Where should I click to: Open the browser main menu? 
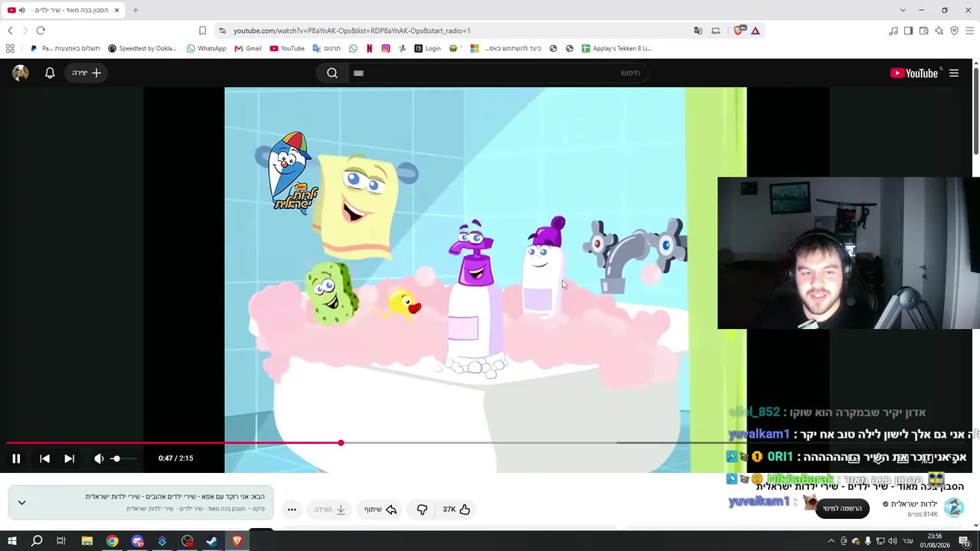tap(969, 31)
